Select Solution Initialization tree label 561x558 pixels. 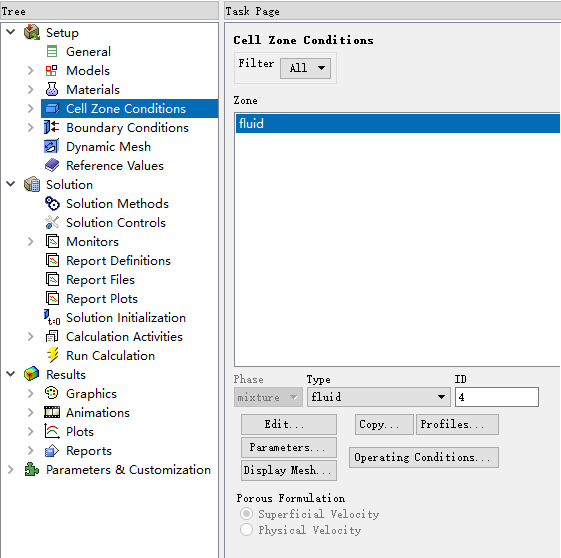(126, 317)
